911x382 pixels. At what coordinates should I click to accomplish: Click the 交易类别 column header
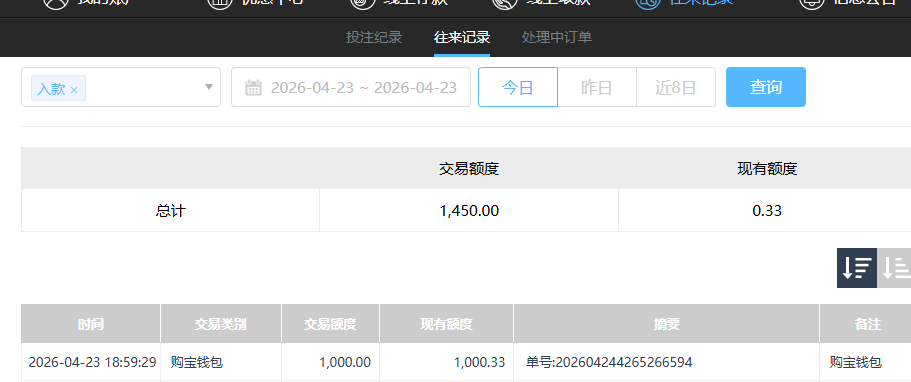click(x=221, y=324)
